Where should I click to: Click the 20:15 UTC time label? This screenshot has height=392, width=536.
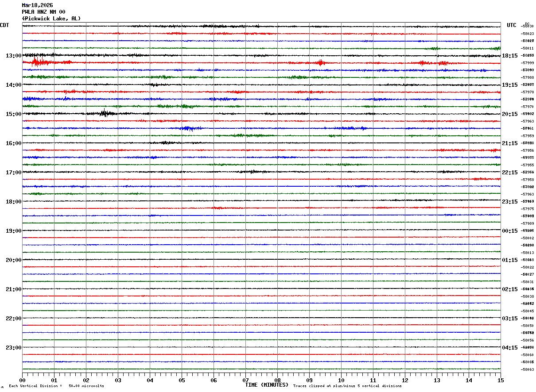click(x=510, y=114)
